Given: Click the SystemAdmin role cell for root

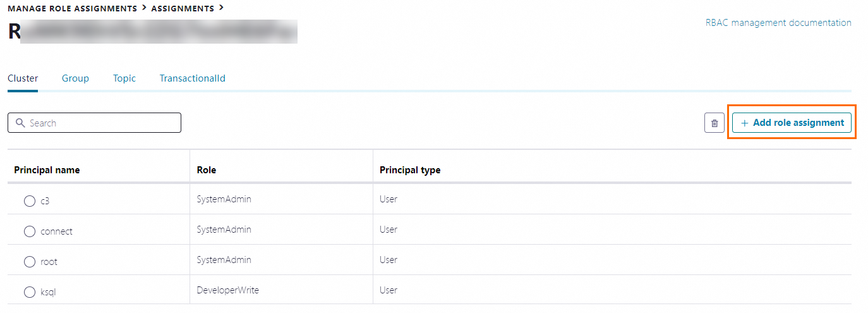Looking at the screenshot, I should [x=224, y=260].
